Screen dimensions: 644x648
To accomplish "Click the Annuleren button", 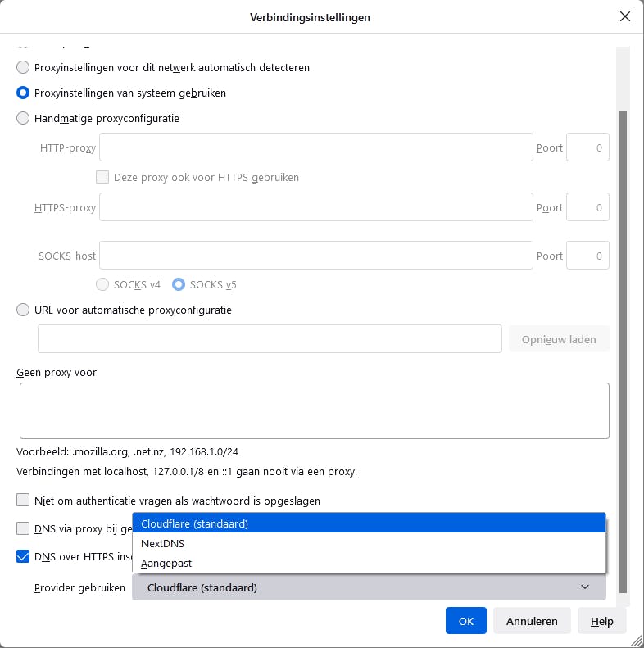I will (532, 621).
